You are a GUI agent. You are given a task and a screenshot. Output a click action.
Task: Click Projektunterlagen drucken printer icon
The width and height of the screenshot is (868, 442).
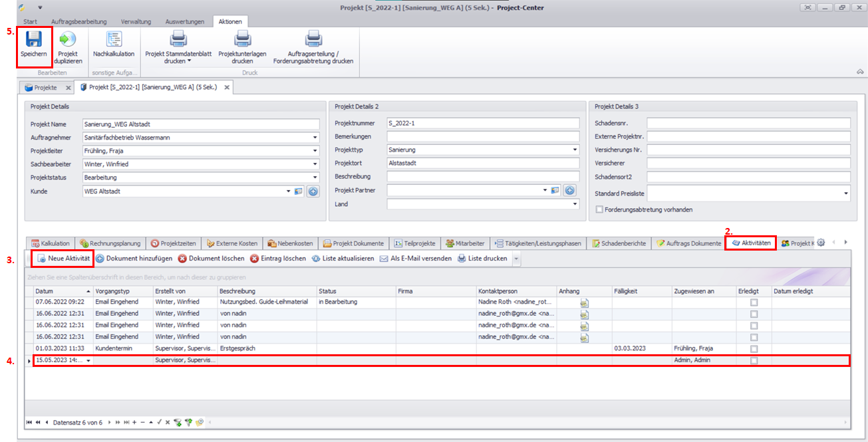pos(242,39)
